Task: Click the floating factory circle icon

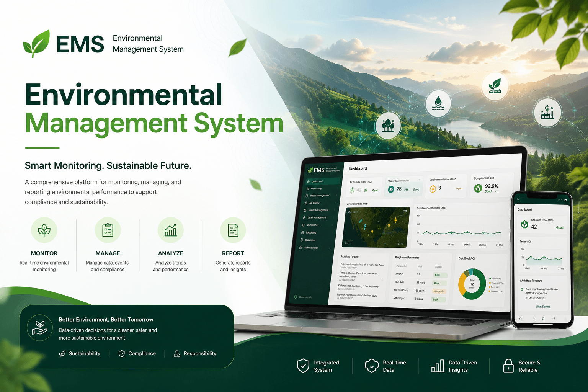Action: (x=547, y=113)
